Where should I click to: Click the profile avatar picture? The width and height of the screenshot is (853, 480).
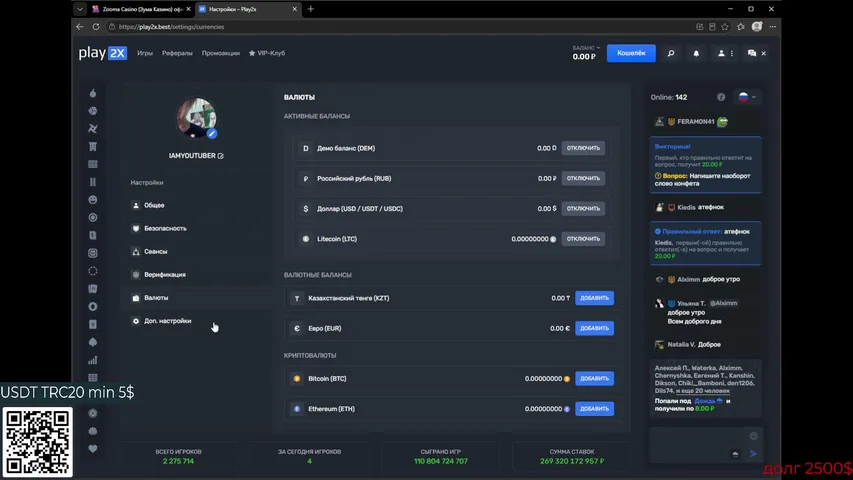(196, 118)
